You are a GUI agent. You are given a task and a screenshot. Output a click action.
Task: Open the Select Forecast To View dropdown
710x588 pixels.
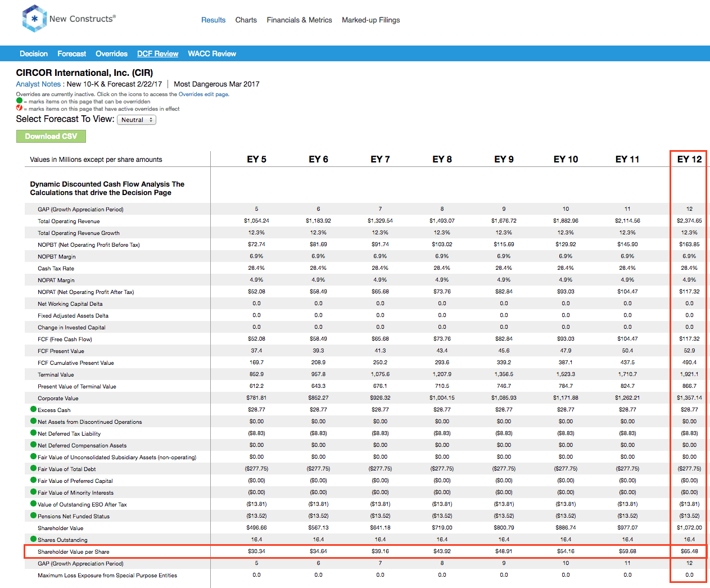(137, 120)
